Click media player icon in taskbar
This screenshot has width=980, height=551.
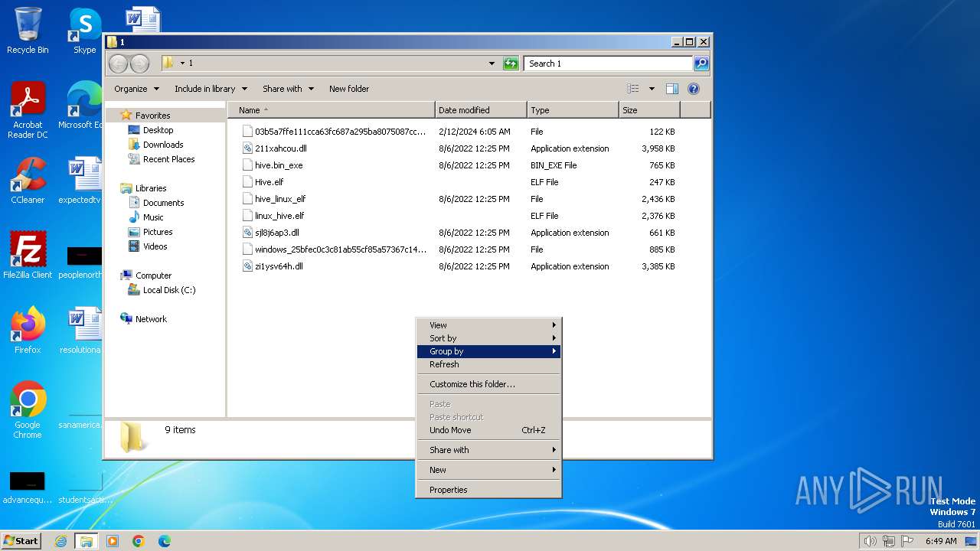113,541
